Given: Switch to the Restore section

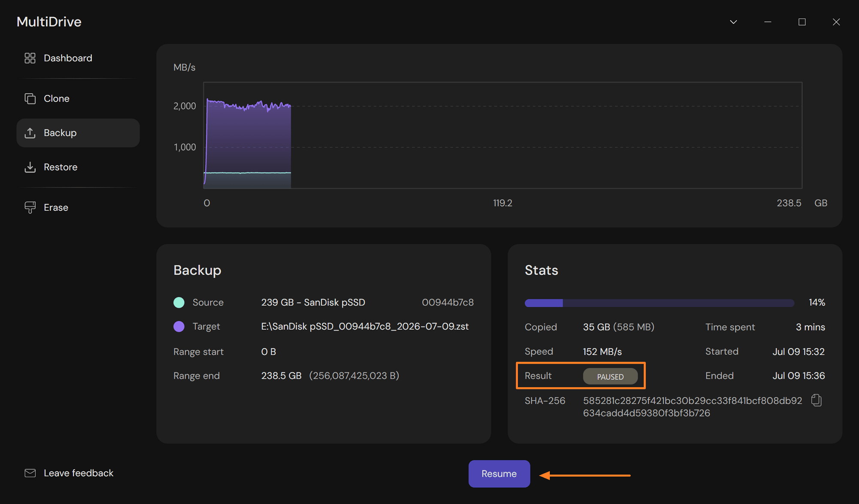Looking at the screenshot, I should (x=78, y=167).
